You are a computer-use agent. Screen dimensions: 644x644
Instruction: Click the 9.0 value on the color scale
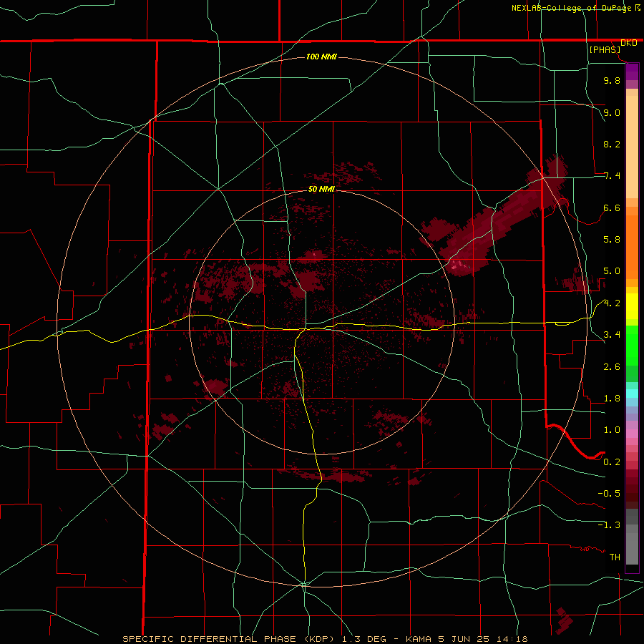point(612,113)
